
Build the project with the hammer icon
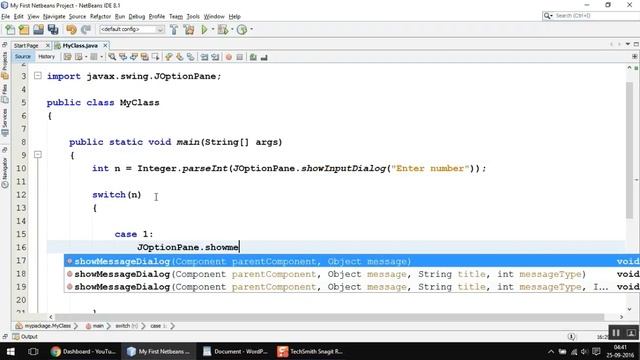point(173,29)
